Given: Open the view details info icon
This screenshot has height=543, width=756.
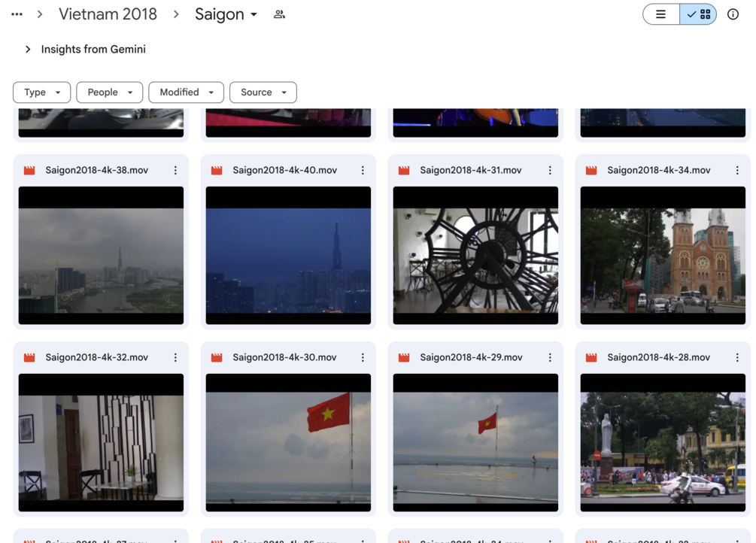Looking at the screenshot, I should pyautogui.click(x=733, y=14).
